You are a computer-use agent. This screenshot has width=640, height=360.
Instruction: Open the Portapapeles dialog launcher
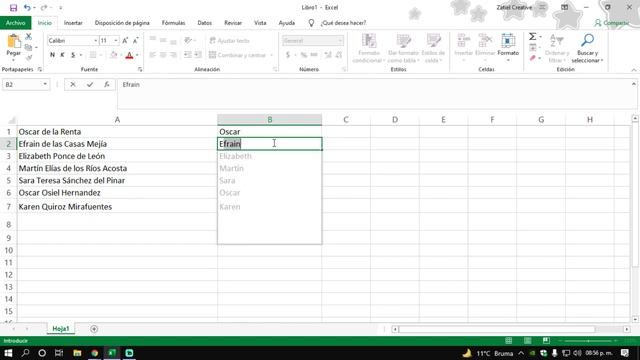(x=40, y=70)
